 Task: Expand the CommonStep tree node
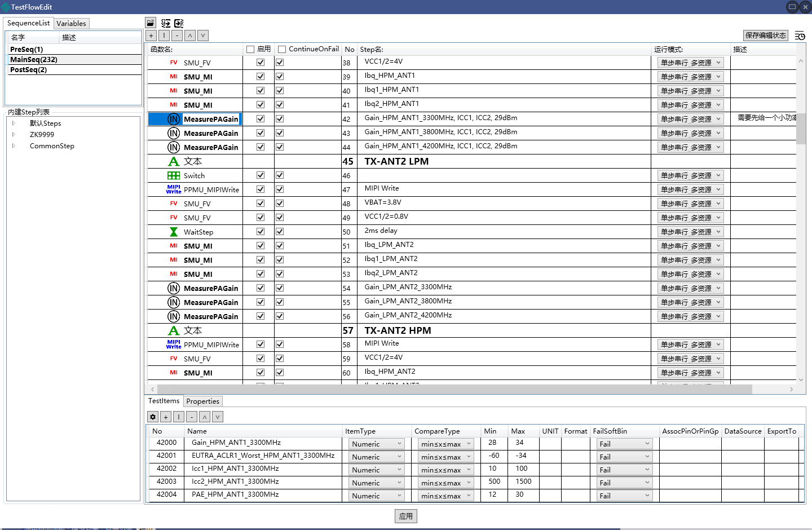(x=14, y=145)
